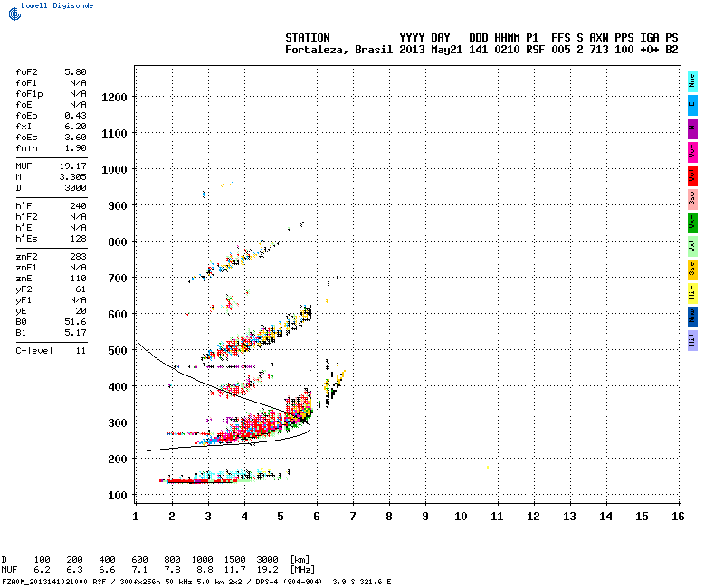Screen dimensions: 724x588
Task: Click the [MHz] unit label
Action: [302, 570]
